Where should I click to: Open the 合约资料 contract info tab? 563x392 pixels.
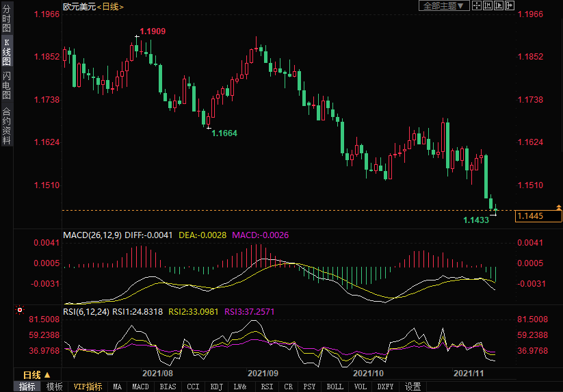click(x=6, y=125)
